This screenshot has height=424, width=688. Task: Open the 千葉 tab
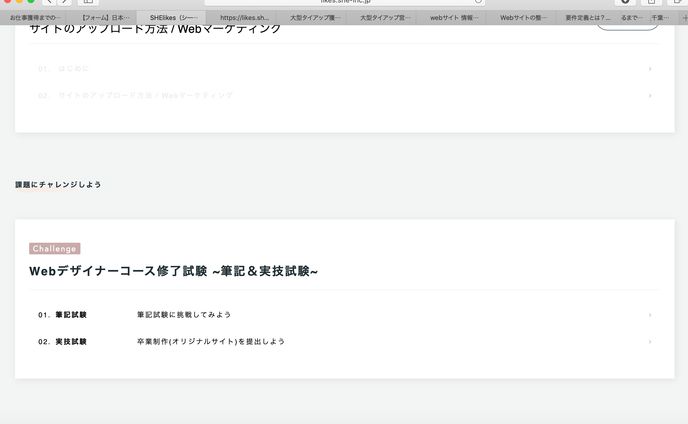[659, 18]
